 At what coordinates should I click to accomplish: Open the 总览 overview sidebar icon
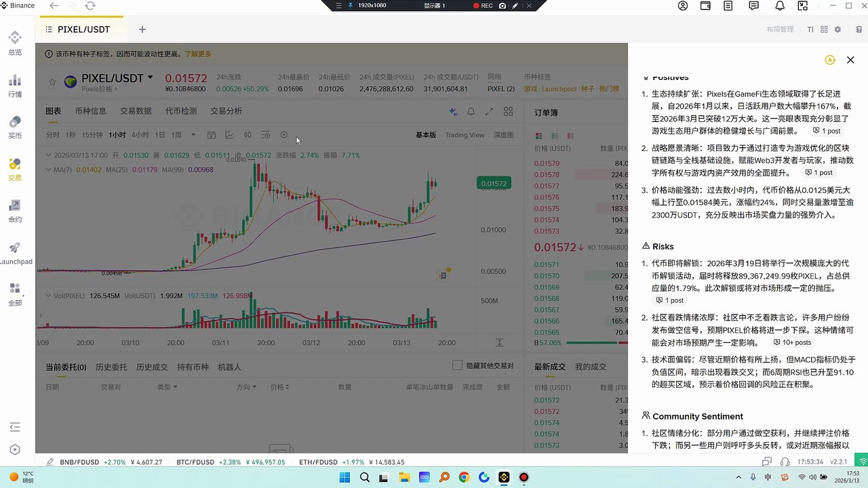(x=15, y=43)
